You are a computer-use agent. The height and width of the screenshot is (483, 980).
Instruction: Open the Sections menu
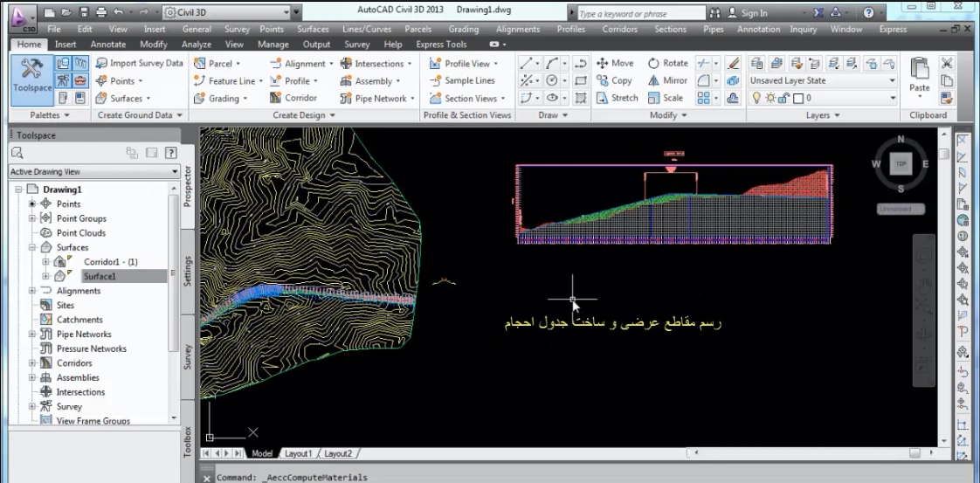click(x=672, y=30)
